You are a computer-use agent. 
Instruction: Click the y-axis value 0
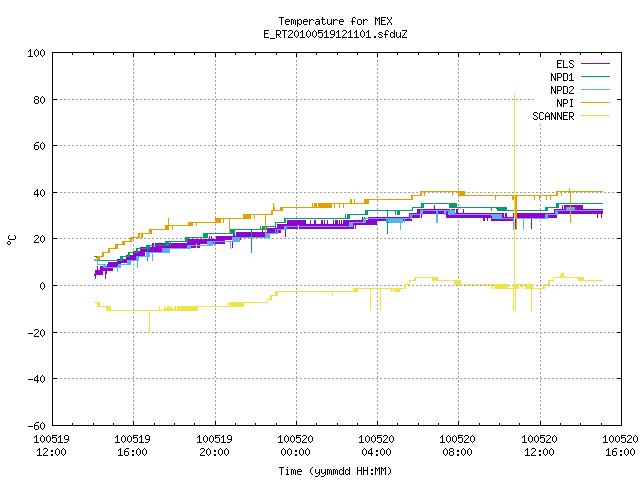pyautogui.click(x=42, y=286)
